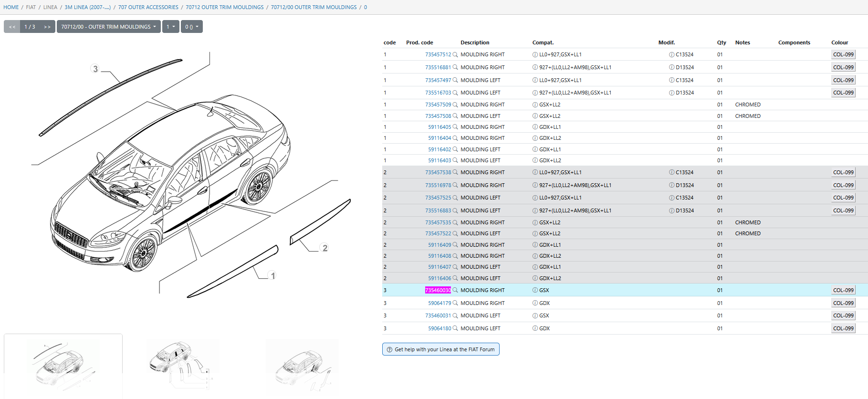Navigate to 3M LINEA (2007-...) breadcrumb
This screenshot has height=399, width=868.
pos(87,7)
